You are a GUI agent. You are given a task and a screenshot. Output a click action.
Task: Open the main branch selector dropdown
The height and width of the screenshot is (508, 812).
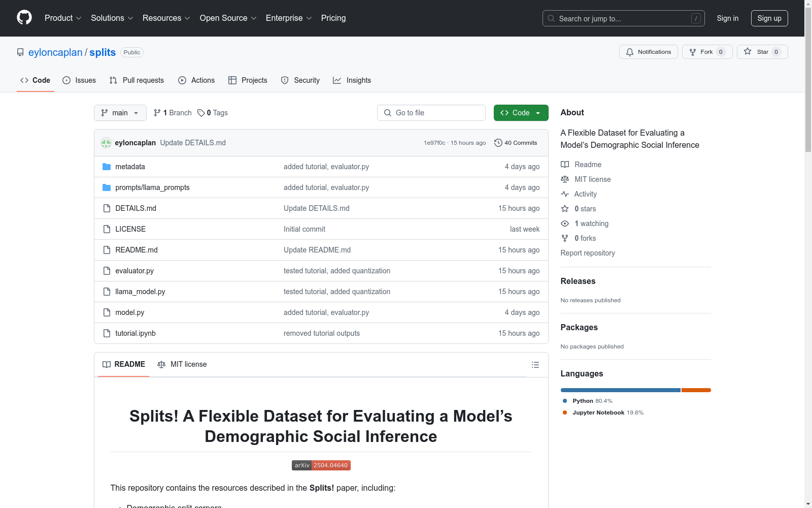[120, 113]
